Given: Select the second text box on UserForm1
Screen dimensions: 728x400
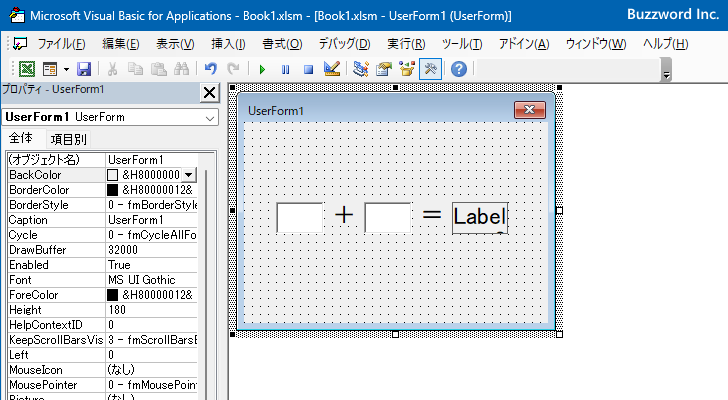Looking at the screenshot, I should tap(388, 217).
